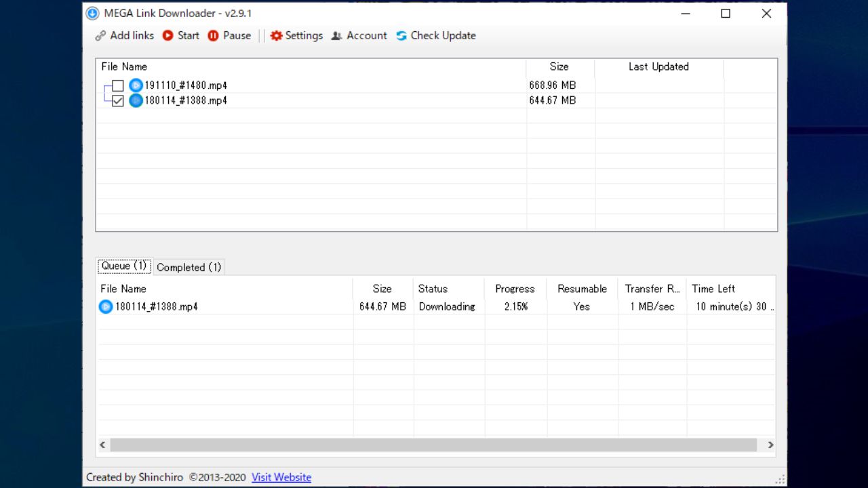Image resolution: width=868 pixels, height=488 pixels.
Task: Open the Completed (1) tab
Action: pyautogui.click(x=189, y=267)
